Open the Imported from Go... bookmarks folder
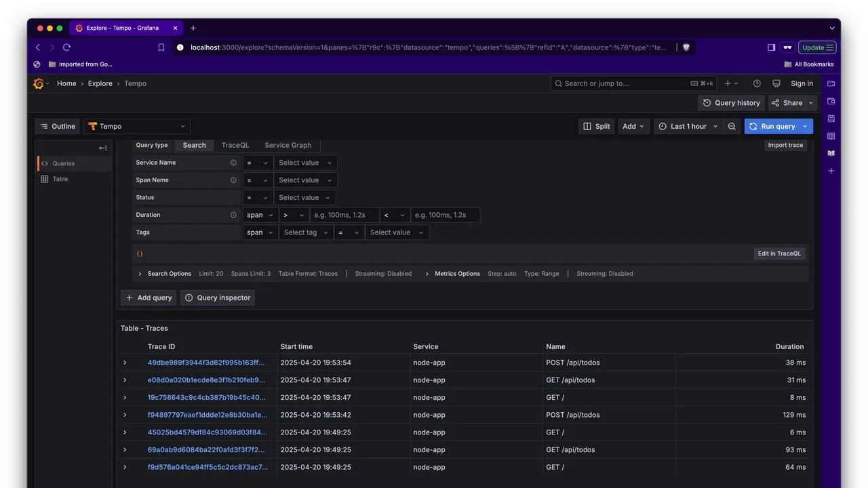868x488 pixels. (x=80, y=64)
